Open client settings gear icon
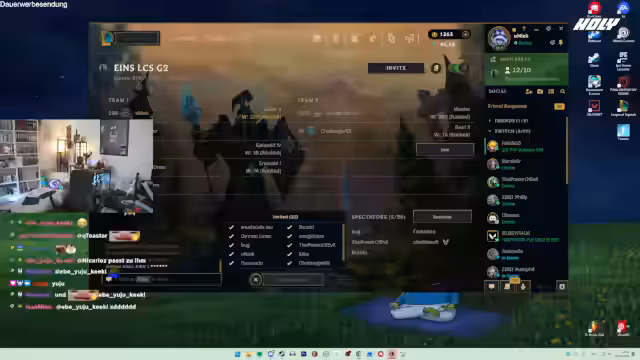Image resolution: width=640 pixels, height=360 pixels. [x=548, y=29]
